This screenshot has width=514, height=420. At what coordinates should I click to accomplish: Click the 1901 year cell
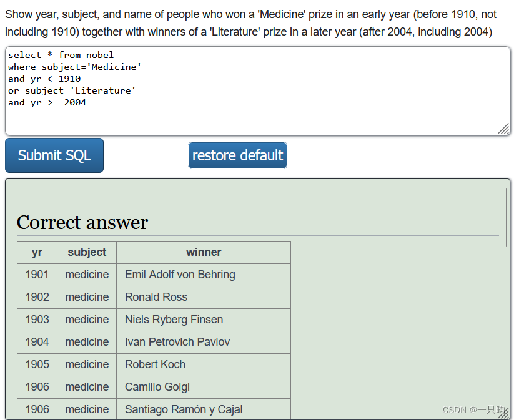tap(36, 275)
